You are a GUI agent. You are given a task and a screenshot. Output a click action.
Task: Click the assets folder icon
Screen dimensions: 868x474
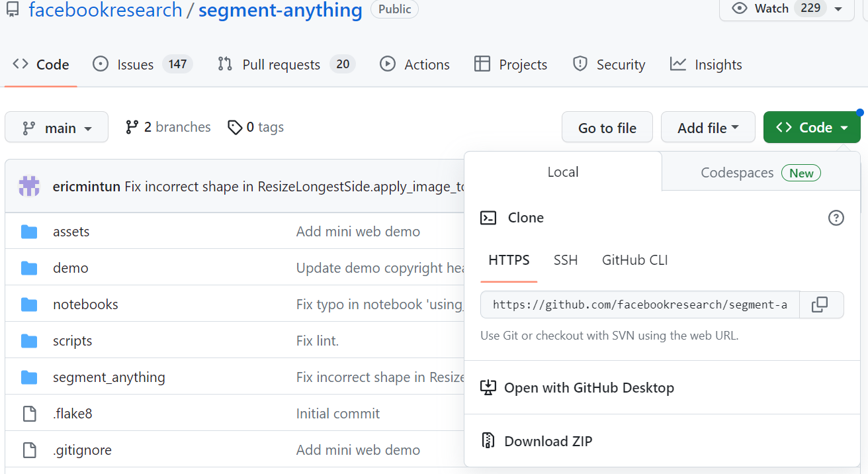pos(29,232)
